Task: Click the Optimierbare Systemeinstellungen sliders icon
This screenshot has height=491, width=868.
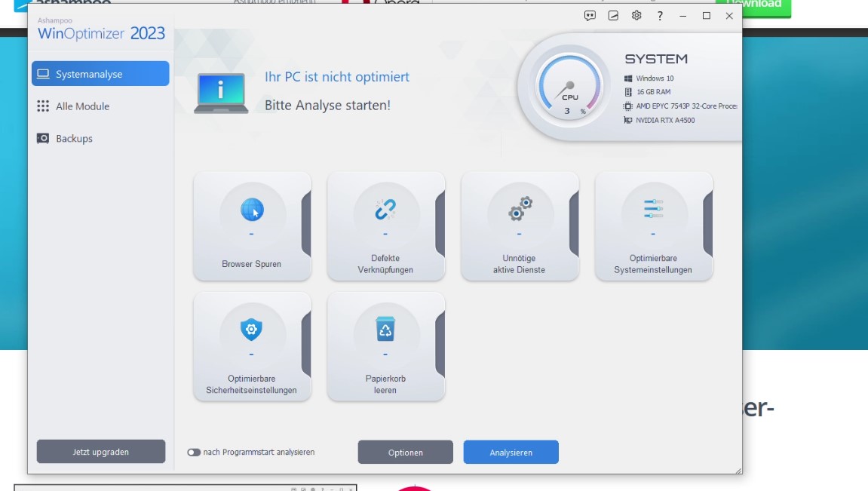Action: tap(653, 209)
